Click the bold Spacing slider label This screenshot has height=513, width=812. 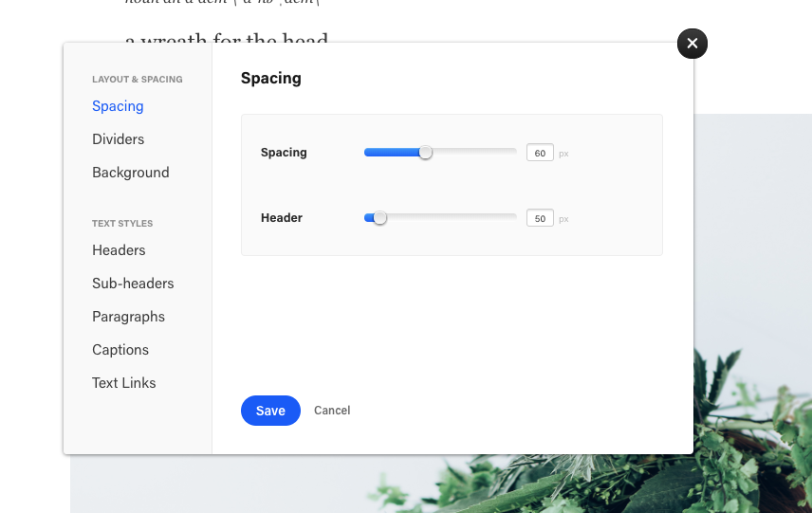(x=284, y=152)
